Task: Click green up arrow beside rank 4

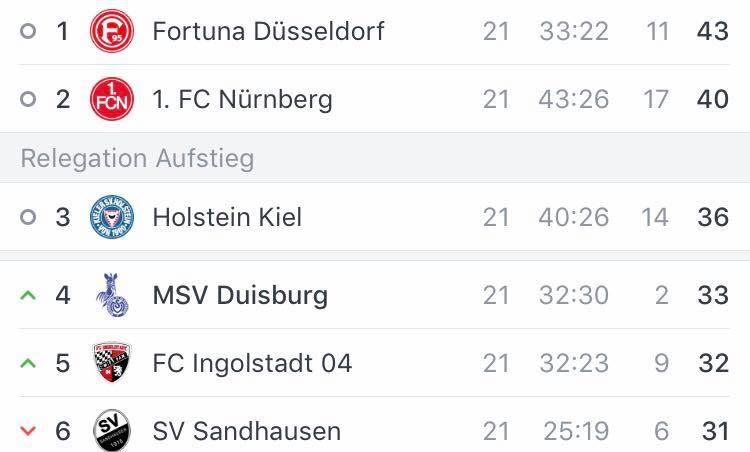Action: (x=28, y=296)
